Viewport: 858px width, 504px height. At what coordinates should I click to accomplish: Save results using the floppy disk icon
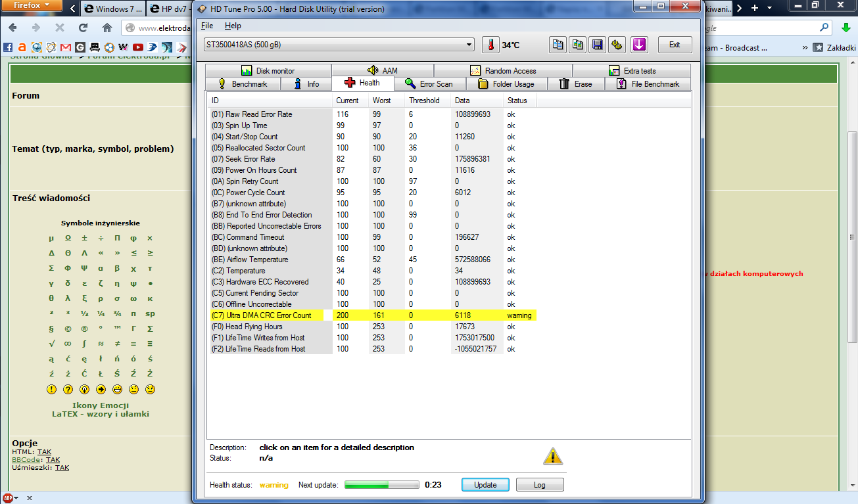coord(597,45)
